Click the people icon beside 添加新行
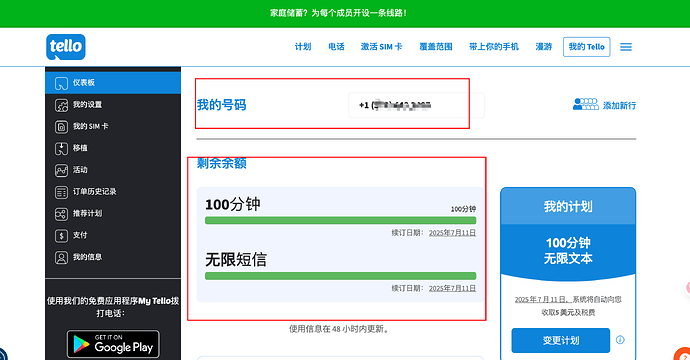Image resolution: width=690 pixels, height=360 pixels. (586, 104)
